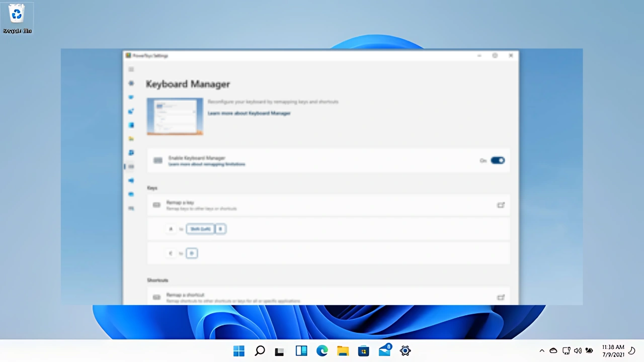Click the Shortcuts section heading
The image size is (644, 362).
pyautogui.click(x=157, y=280)
